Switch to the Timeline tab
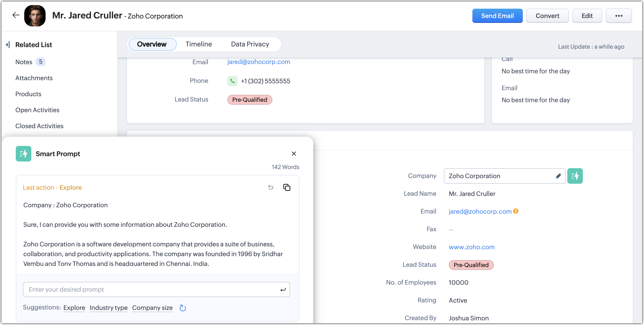Screen dimensions: 644x325 click(x=199, y=44)
